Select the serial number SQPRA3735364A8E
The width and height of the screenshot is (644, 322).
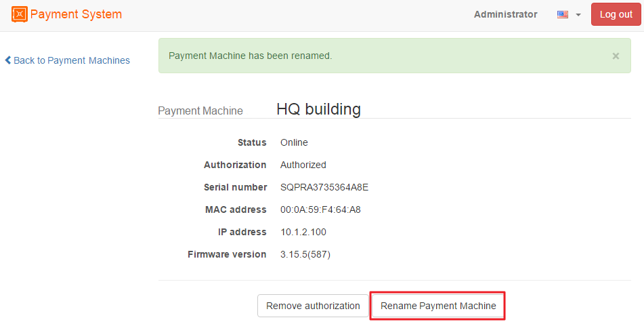pos(324,187)
